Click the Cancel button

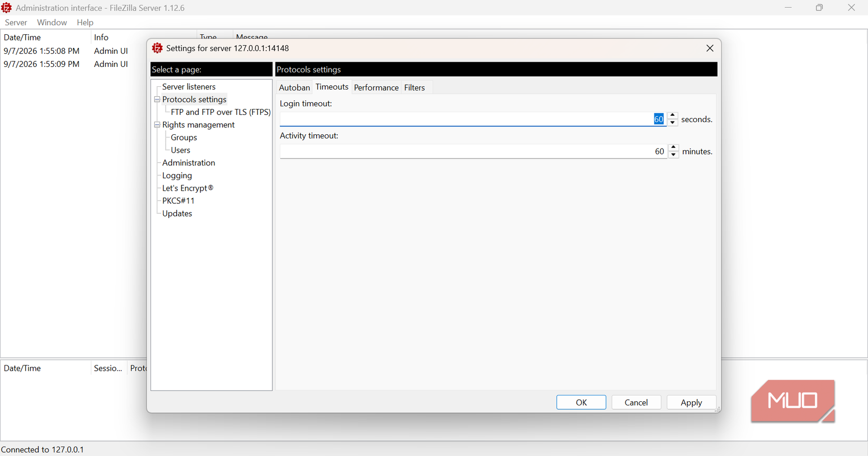(636, 402)
